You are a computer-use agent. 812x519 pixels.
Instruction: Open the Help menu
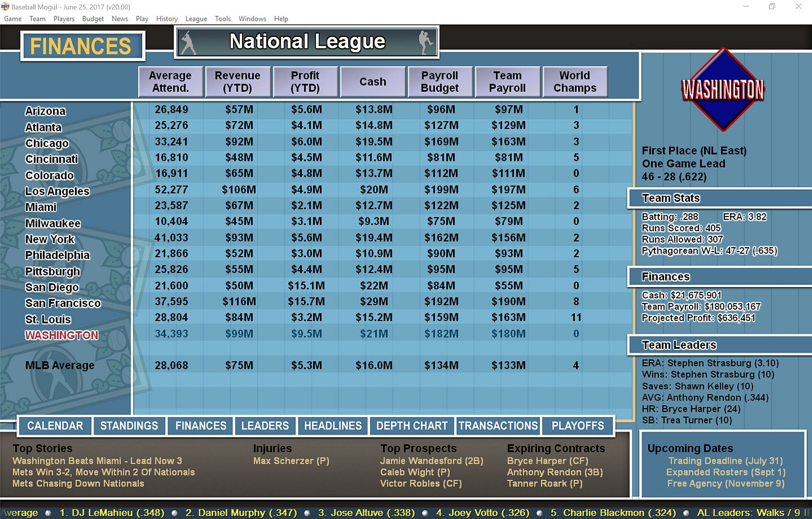click(x=281, y=19)
